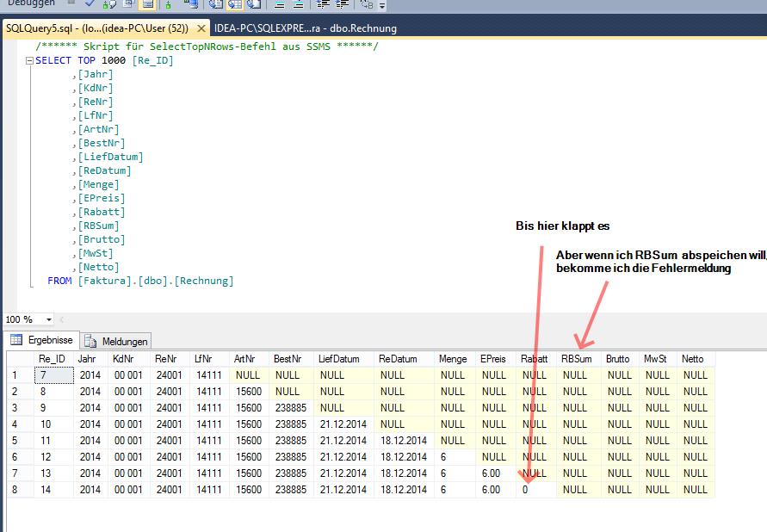
Task: Click the Decrease Indent icon
Action: [x=322, y=4]
